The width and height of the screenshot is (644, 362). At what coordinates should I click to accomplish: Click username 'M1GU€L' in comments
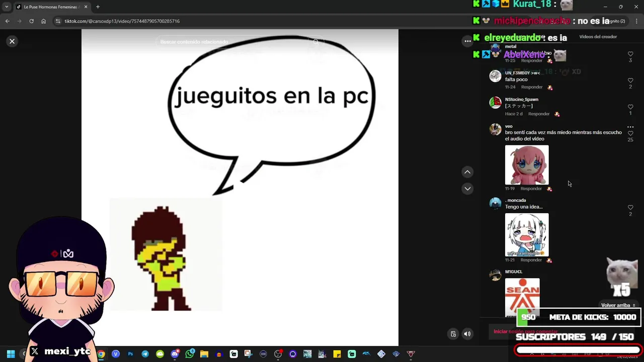[514, 271]
